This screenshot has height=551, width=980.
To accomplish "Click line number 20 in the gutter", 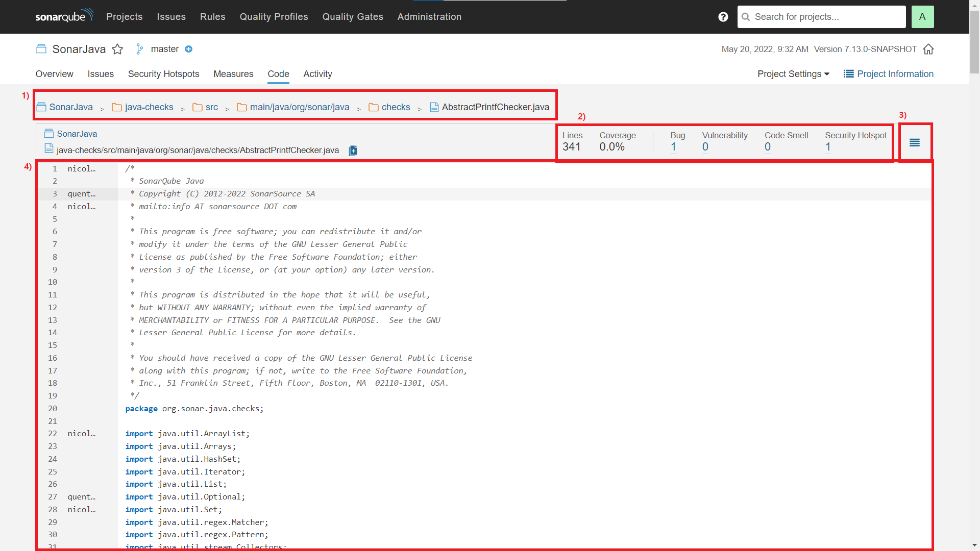I will [x=53, y=409].
